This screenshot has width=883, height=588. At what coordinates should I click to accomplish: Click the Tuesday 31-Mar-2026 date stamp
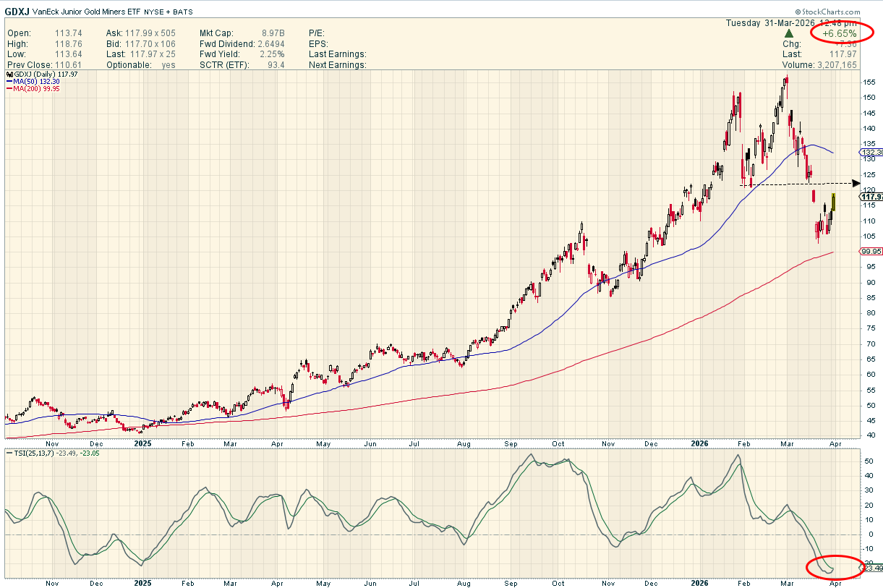pyautogui.click(x=773, y=22)
